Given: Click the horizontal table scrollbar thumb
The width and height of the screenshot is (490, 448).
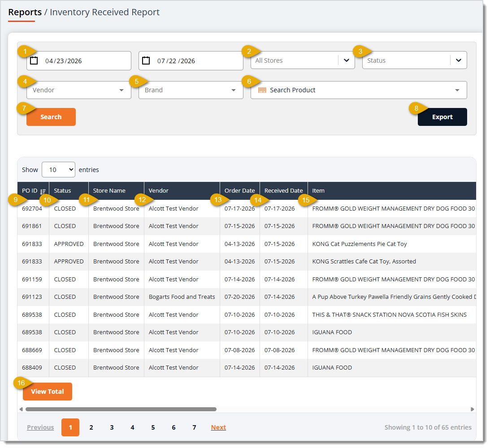Looking at the screenshot, I should [x=121, y=409].
